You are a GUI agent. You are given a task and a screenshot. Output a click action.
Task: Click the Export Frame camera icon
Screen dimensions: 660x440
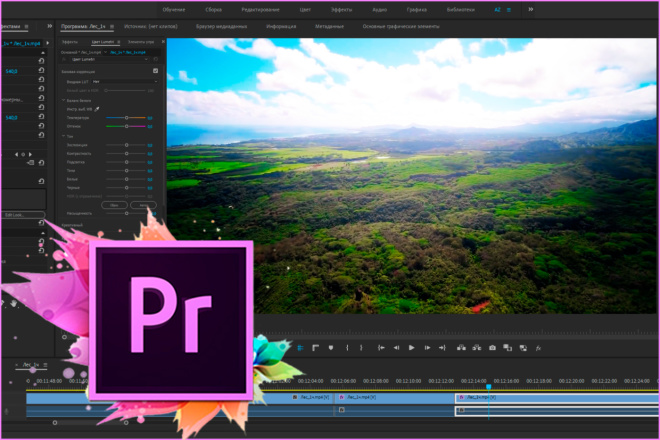point(492,348)
